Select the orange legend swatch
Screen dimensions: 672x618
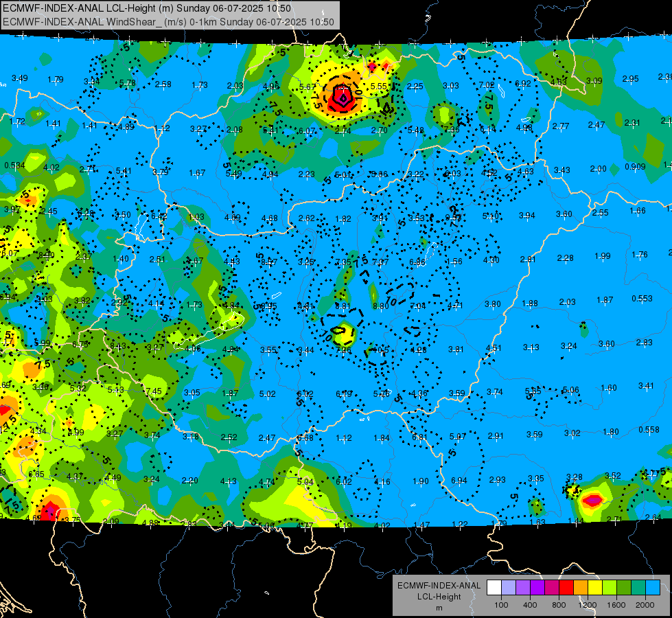(581, 588)
